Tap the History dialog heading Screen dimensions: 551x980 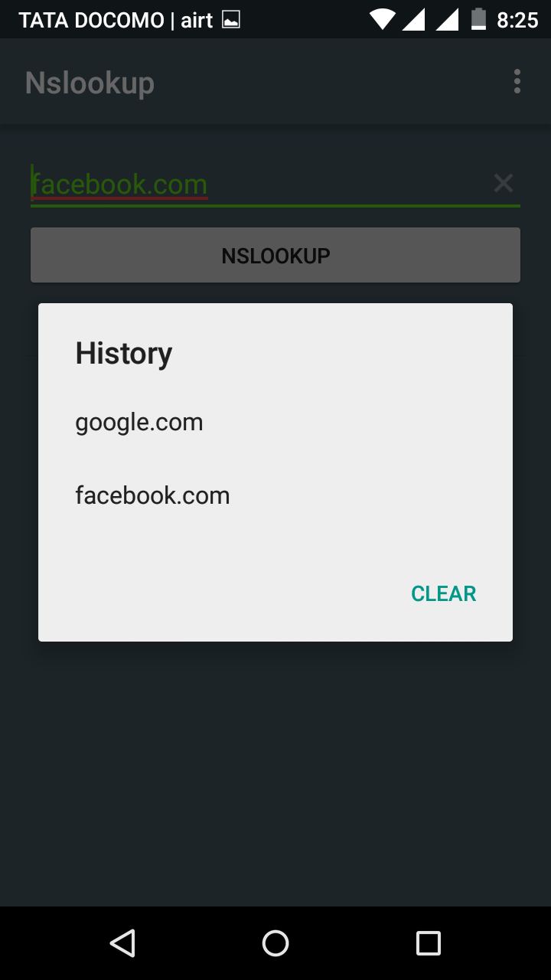123,353
